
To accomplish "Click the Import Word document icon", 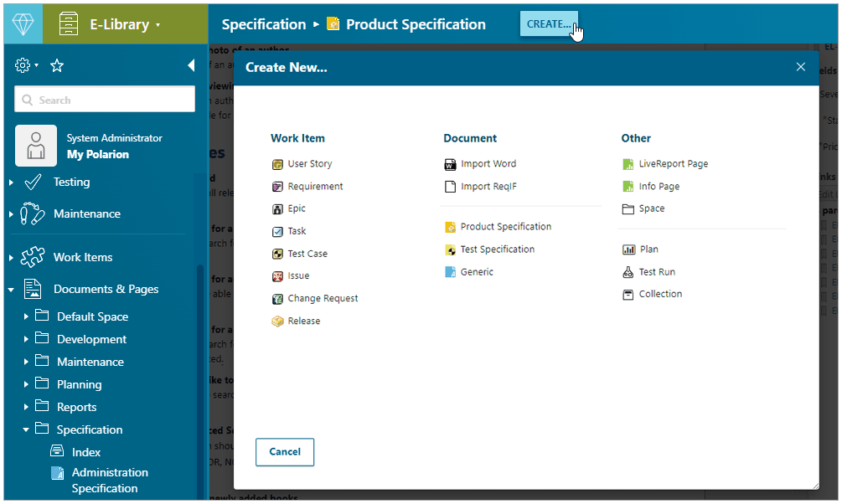I will click(450, 164).
